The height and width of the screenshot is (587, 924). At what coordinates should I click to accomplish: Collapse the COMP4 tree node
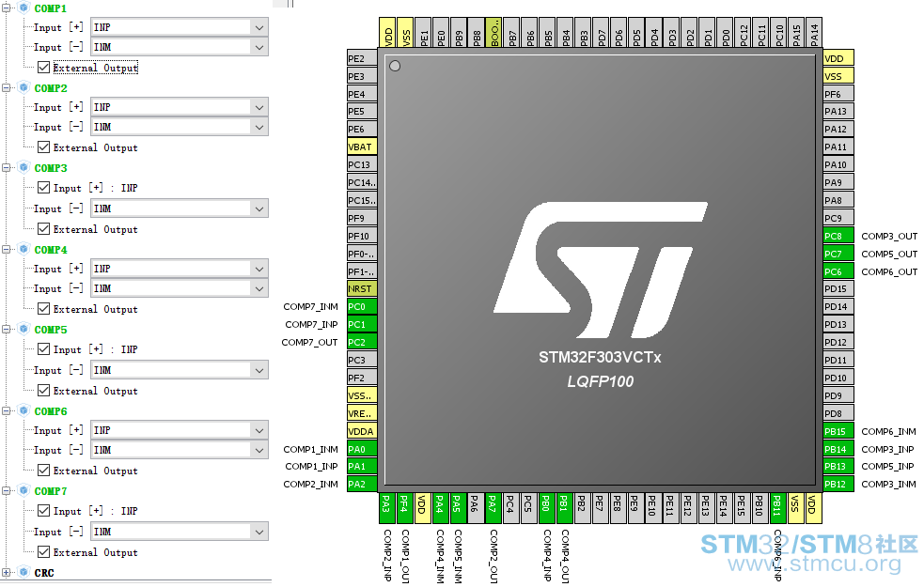point(6,249)
